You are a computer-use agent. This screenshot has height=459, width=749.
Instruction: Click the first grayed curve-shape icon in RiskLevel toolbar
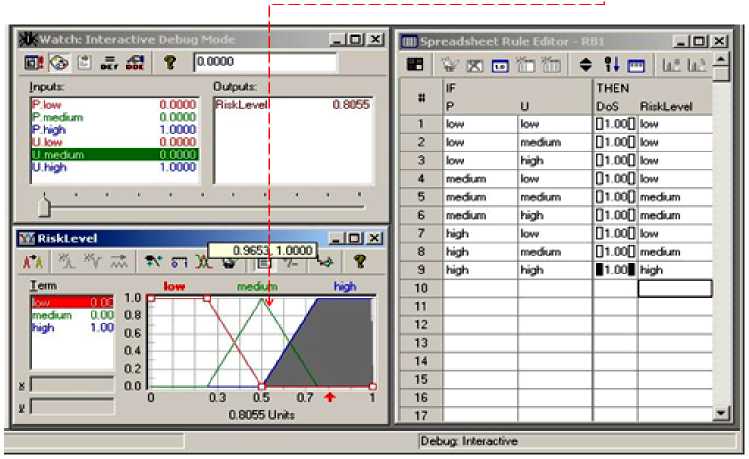pyautogui.click(x=66, y=262)
